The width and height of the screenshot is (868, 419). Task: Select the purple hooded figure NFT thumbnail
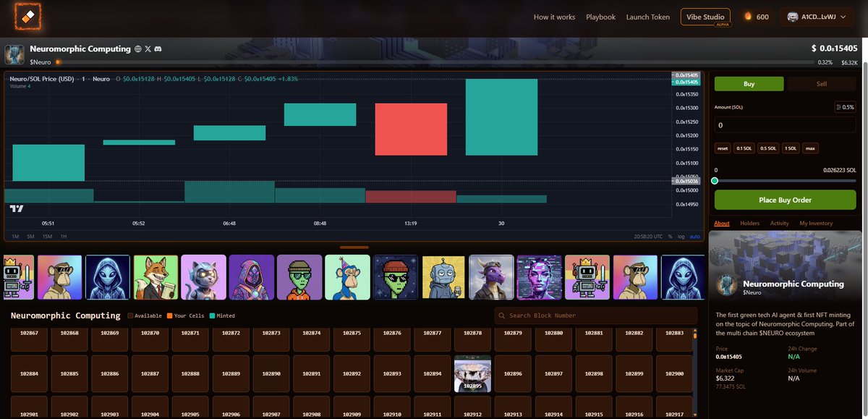252,277
